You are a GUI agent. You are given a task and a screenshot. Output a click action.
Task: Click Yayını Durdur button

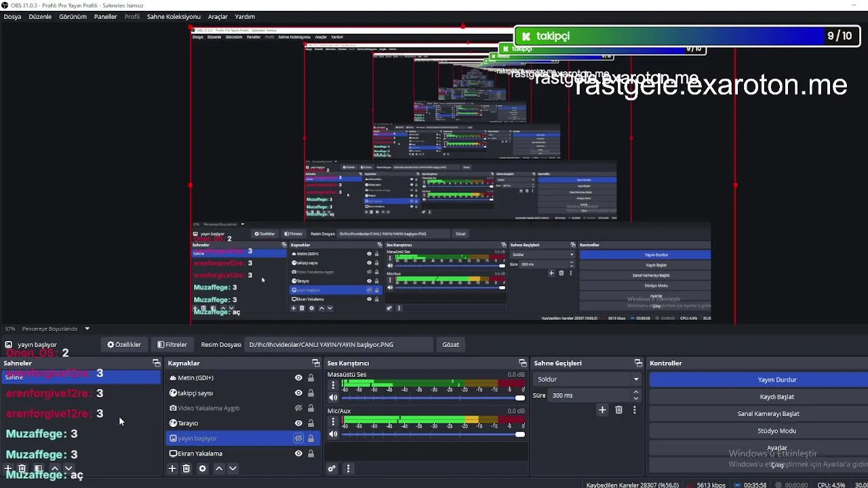tap(777, 380)
